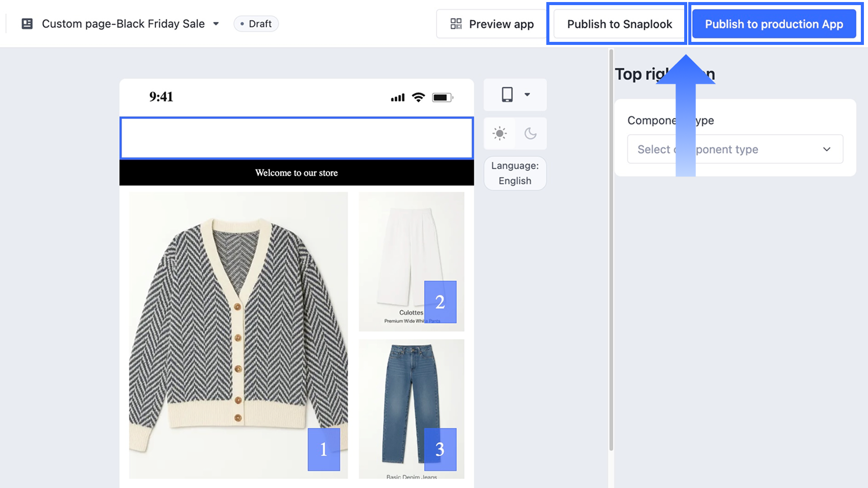Open the Custom page-Black Friday Sale dropdown arrow
Screen dimensions: 868x488
coord(216,23)
